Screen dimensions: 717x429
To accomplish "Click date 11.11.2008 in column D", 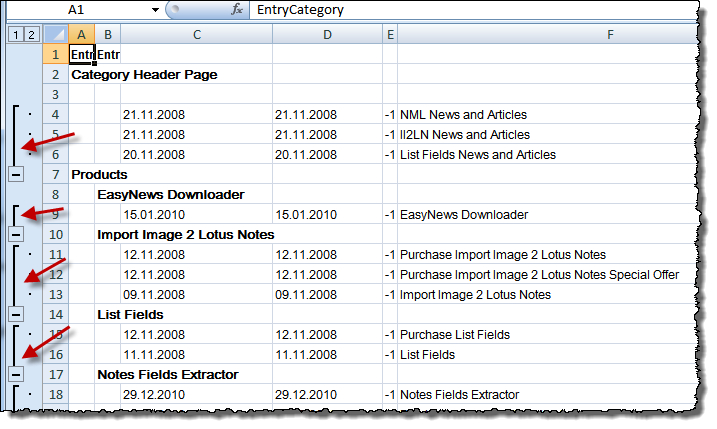I will (x=306, y=354).
